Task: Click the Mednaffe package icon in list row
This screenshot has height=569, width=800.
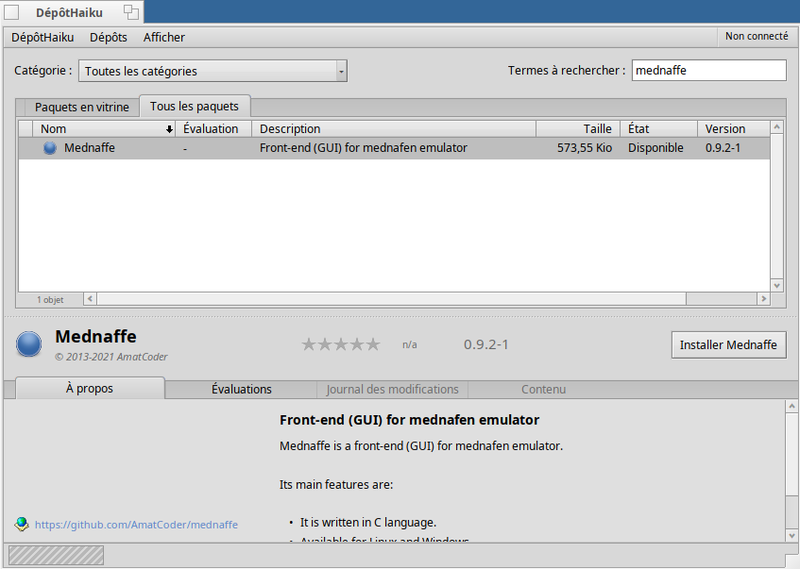Action: point(50,148)
